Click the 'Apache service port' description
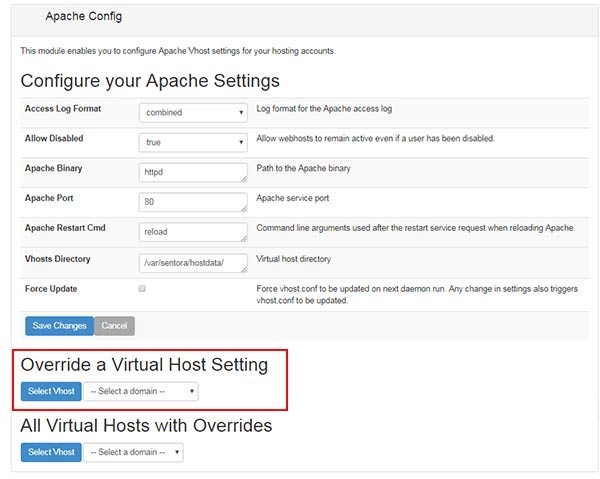 tap(293, 198)
